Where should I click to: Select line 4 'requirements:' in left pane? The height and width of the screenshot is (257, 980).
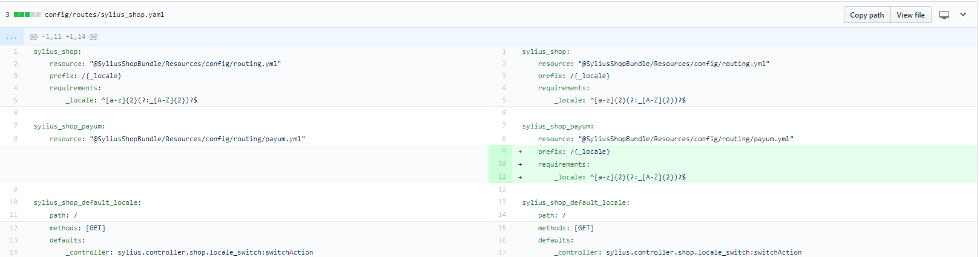pos(75,88)
